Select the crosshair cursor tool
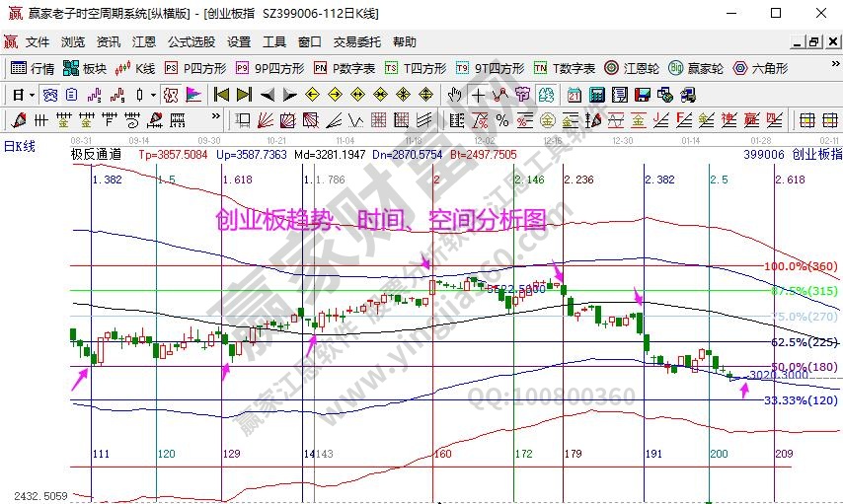Viewport: 843px width, 504px height. click(x=478, y=95)
